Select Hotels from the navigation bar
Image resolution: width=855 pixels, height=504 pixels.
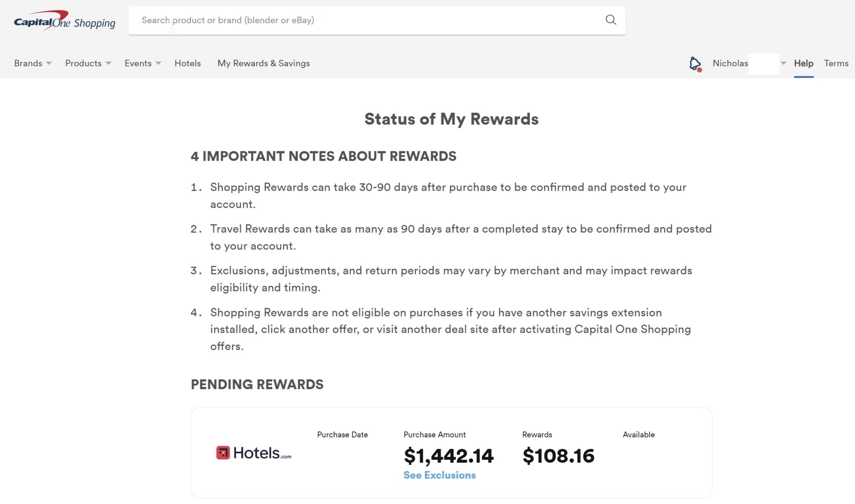coord(187,63)
